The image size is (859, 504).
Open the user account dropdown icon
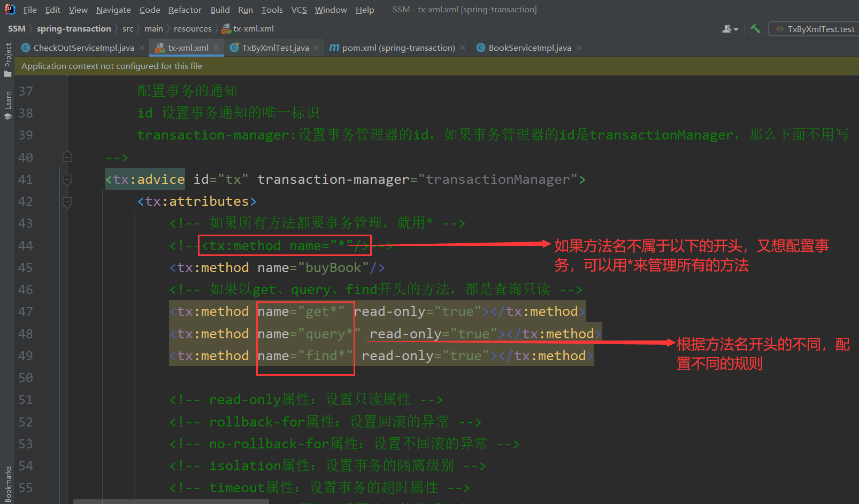(730, 29)
